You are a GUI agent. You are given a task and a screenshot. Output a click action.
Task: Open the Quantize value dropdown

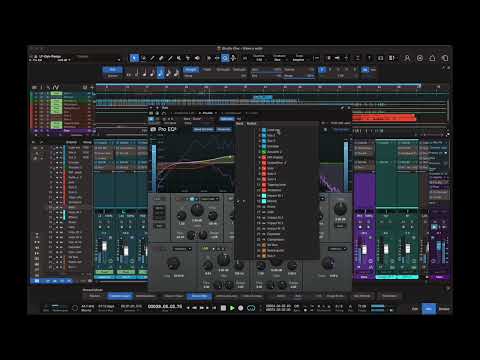coord(259,58)
